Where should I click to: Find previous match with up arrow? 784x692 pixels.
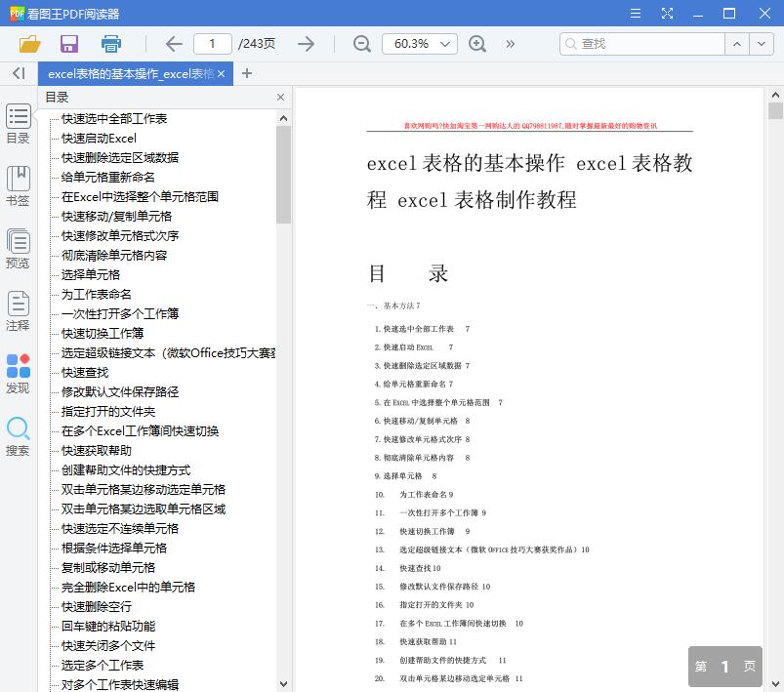[737, 44]
